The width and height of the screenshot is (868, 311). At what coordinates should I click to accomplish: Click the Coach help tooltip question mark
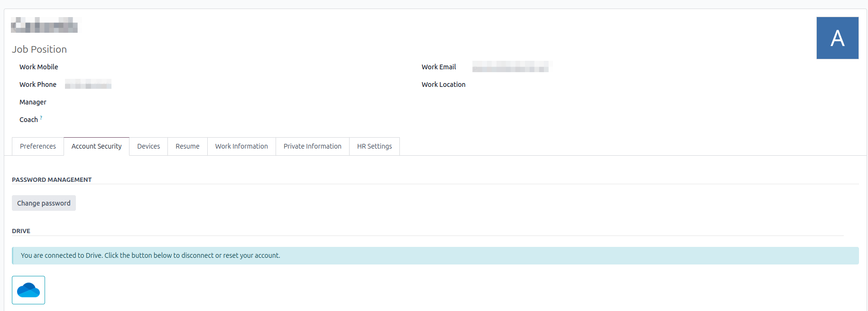point(41,117)
